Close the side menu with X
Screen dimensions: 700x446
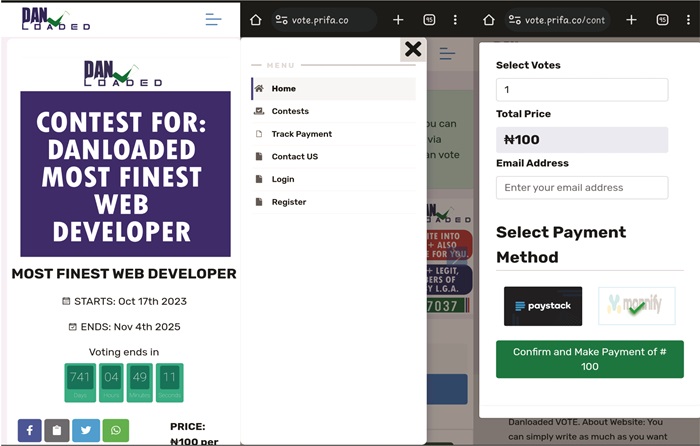pyautogui.click(x=413, y=49)
